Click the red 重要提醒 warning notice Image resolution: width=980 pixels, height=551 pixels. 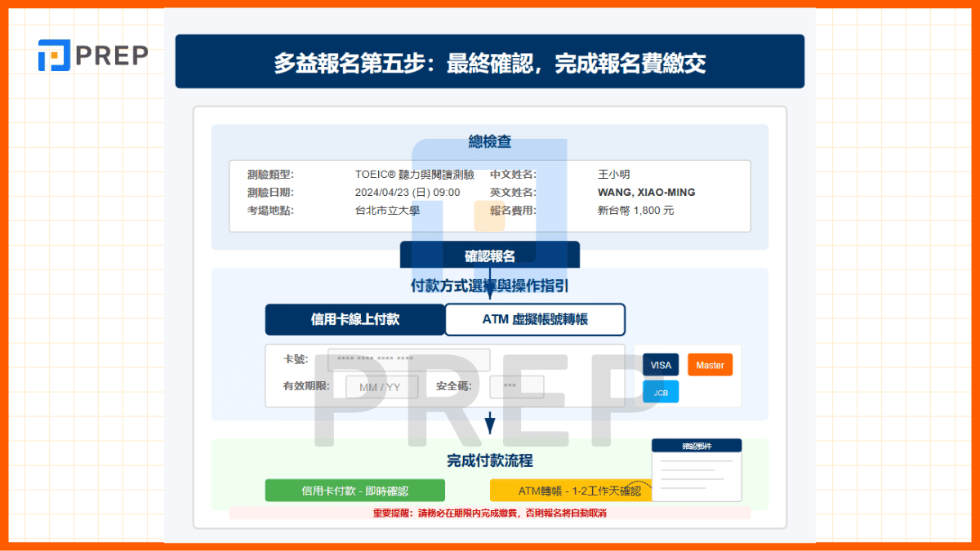point(490,518)
